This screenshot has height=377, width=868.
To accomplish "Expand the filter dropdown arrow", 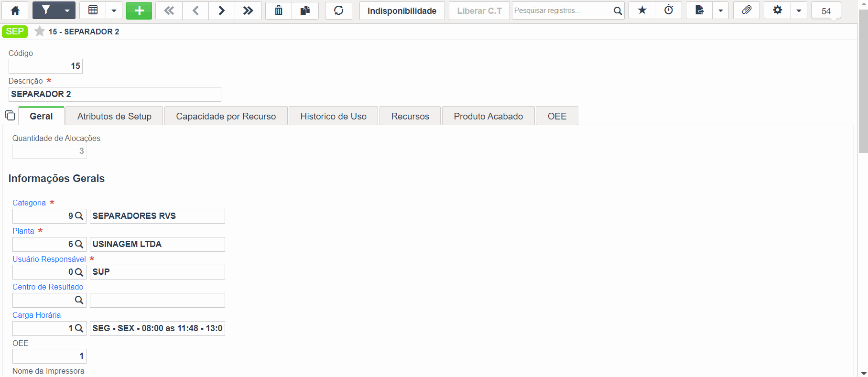I will click(67, 11).
